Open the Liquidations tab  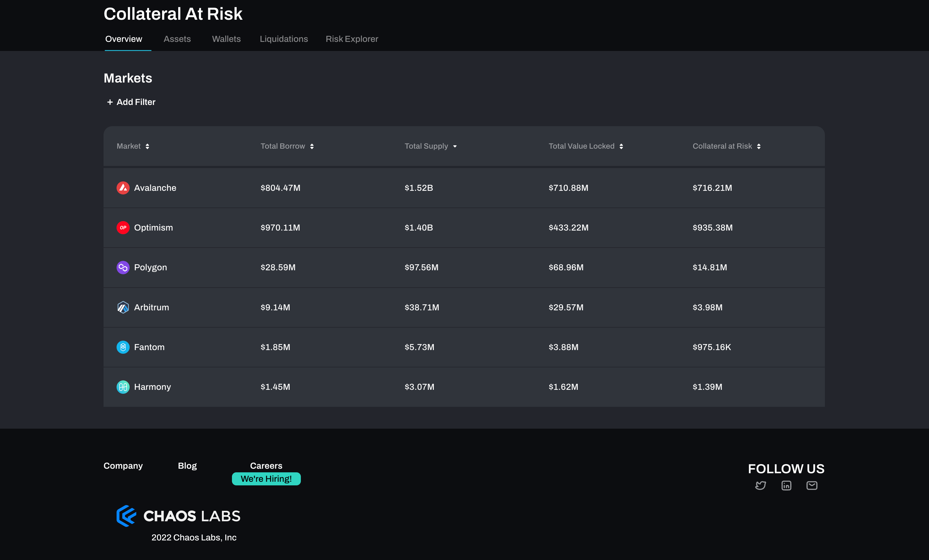[284, 39]
